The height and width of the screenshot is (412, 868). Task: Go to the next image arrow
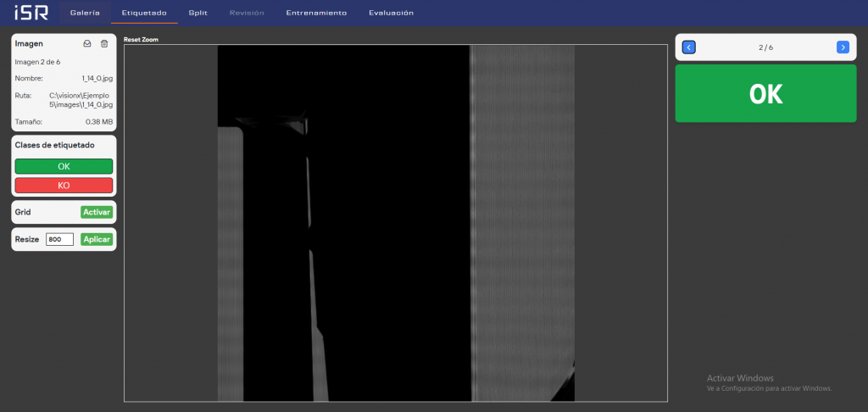pos(842,47)
